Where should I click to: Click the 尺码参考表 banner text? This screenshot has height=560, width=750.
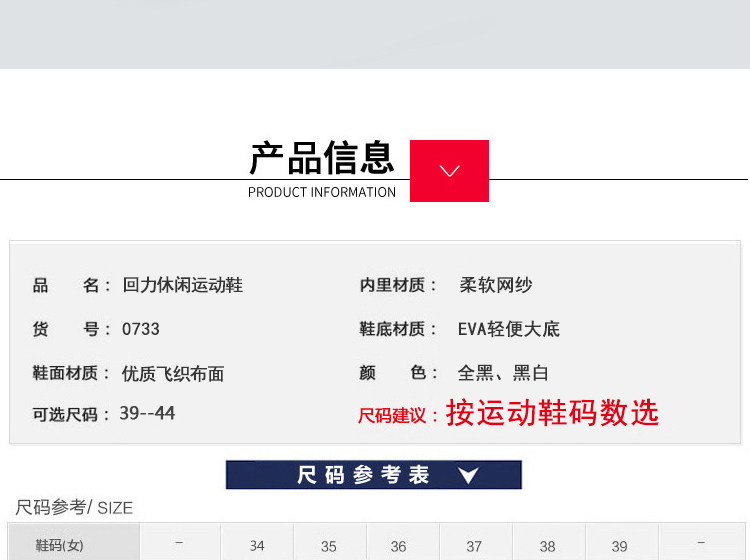pos(363,475)
